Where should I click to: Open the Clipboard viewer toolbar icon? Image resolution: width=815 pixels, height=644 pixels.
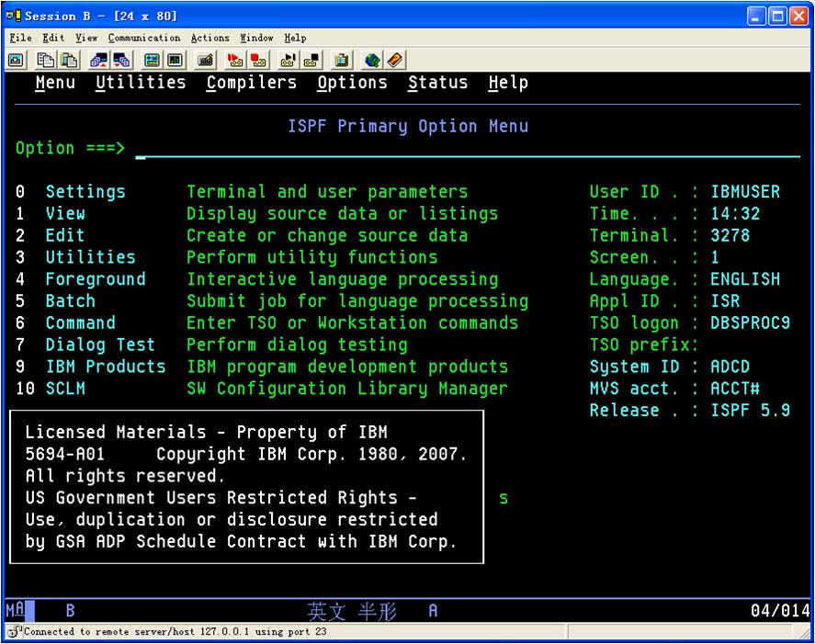[342, 61]
